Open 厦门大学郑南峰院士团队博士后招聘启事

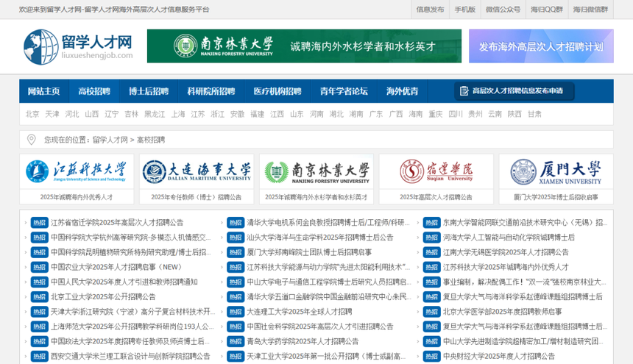(309, 252)
